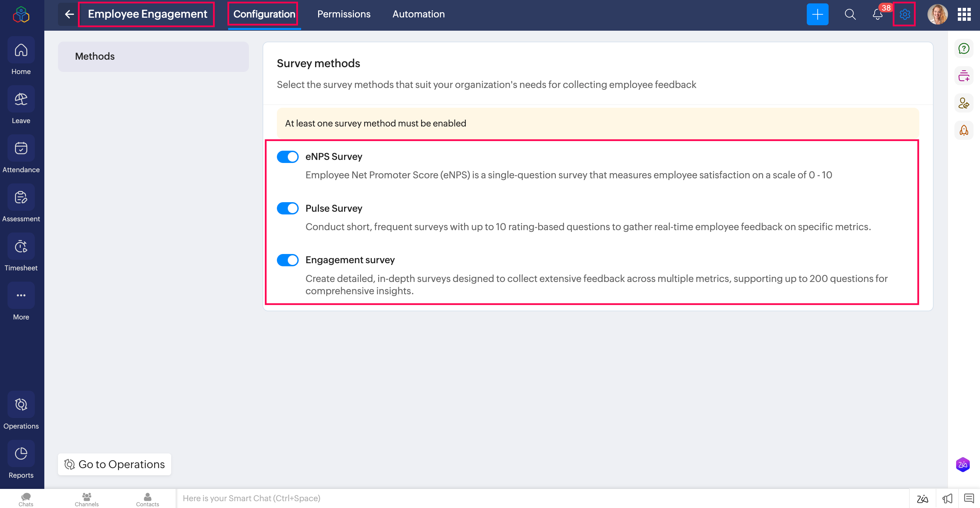Open the Zia assistant purple icon
The image size is (980, 508).
pyautogui.click(x=963, y=464)
